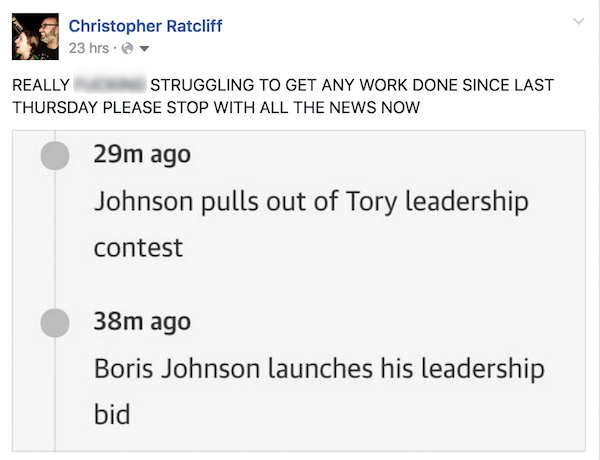Viewport: 600px width, 460px height.
Task: Click the grey timeline dot beside 38m ago
Action: [56, 322]
